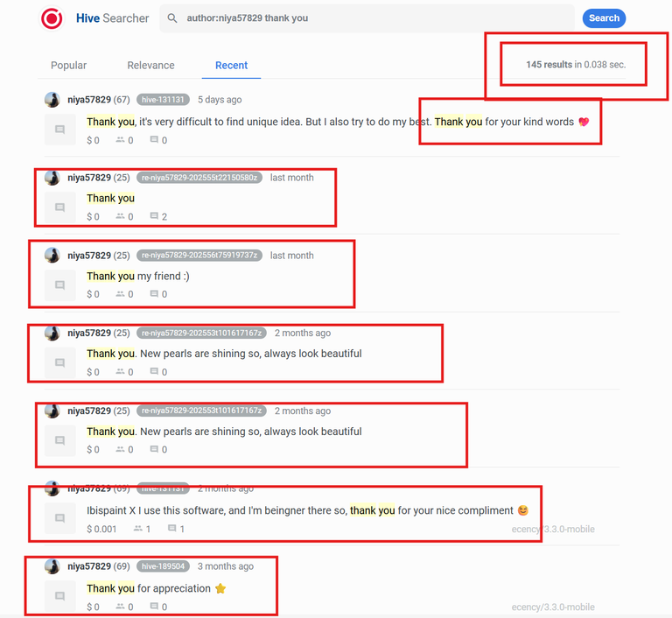Click reply count icon on Ibispaint X result
Viewport: 672px width, 618px height.
tap(171, 529)
